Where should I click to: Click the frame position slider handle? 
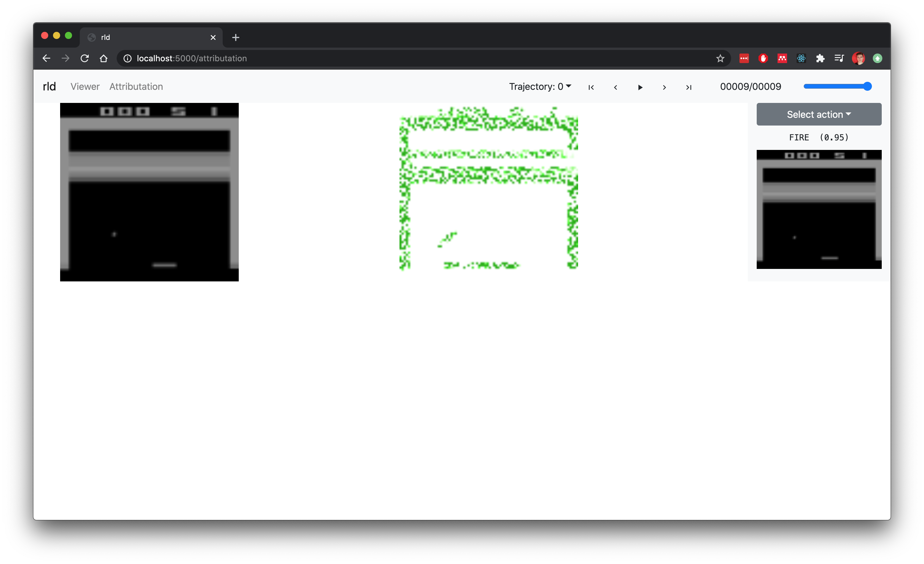867,87
